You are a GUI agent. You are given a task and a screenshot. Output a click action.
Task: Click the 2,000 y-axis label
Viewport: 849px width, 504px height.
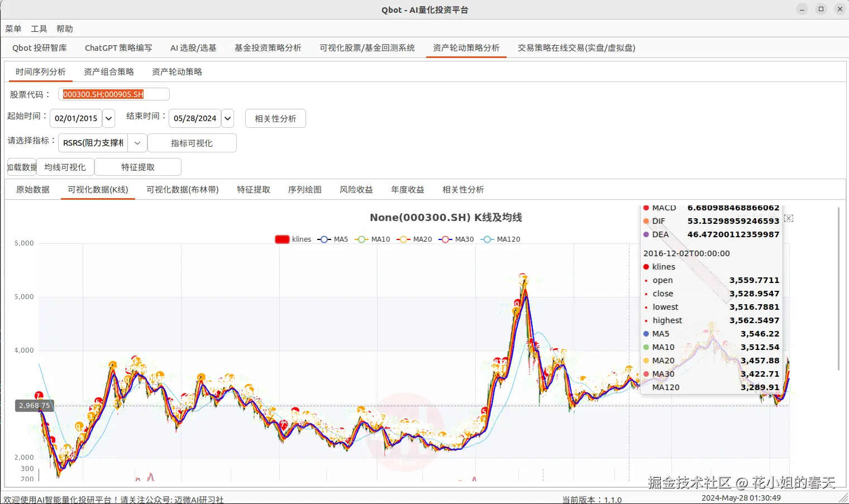click(x=24, y=458)
